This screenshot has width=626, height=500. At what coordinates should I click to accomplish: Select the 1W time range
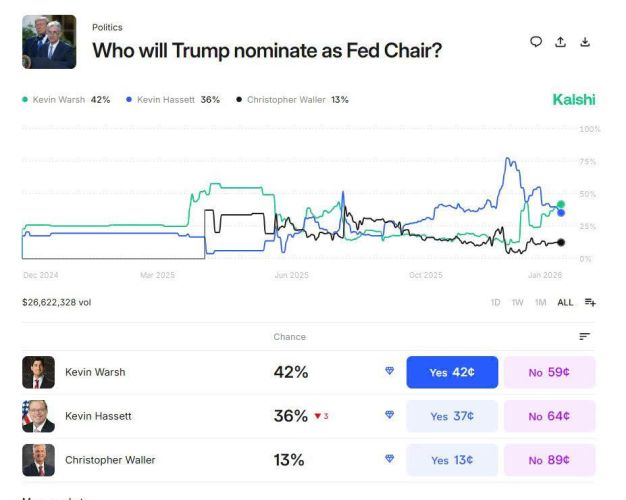[x=517, y=302]
